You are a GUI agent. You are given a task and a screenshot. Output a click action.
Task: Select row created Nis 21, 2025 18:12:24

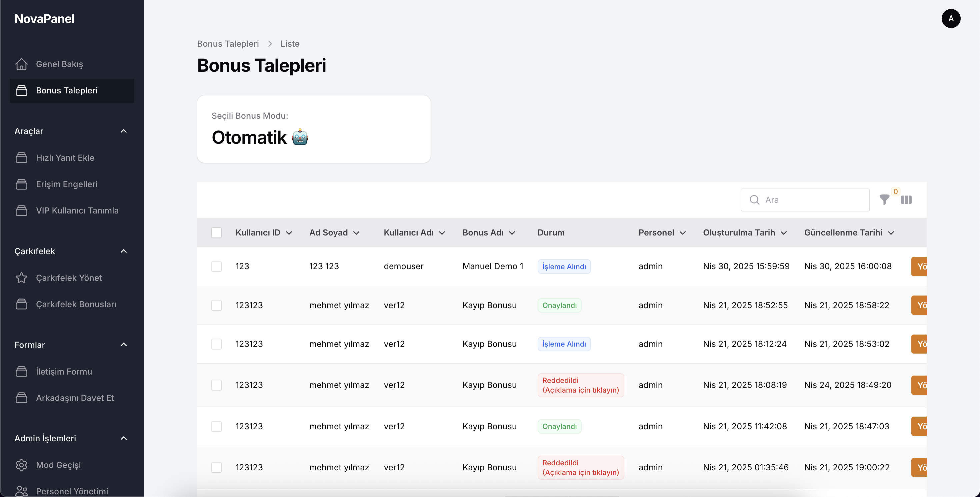(x=216, y=344)
